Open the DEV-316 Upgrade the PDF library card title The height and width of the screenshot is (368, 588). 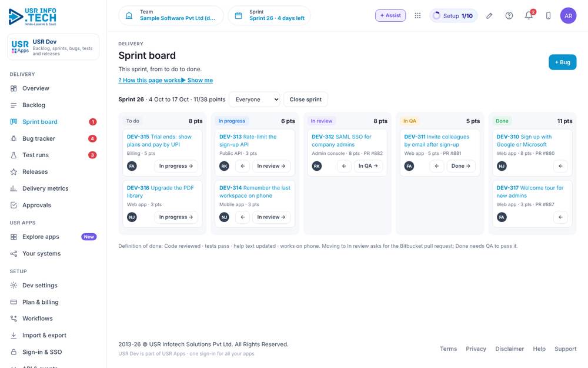click(x=160, y=191)
